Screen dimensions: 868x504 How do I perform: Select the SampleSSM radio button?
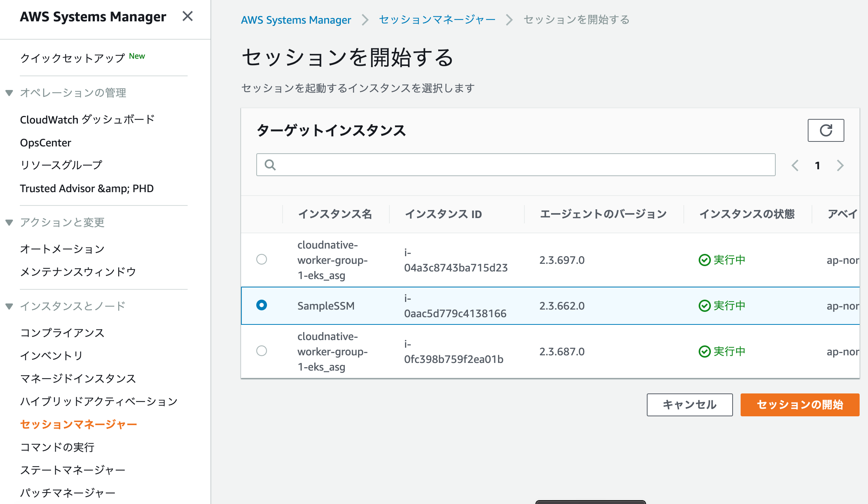(262, 305)
